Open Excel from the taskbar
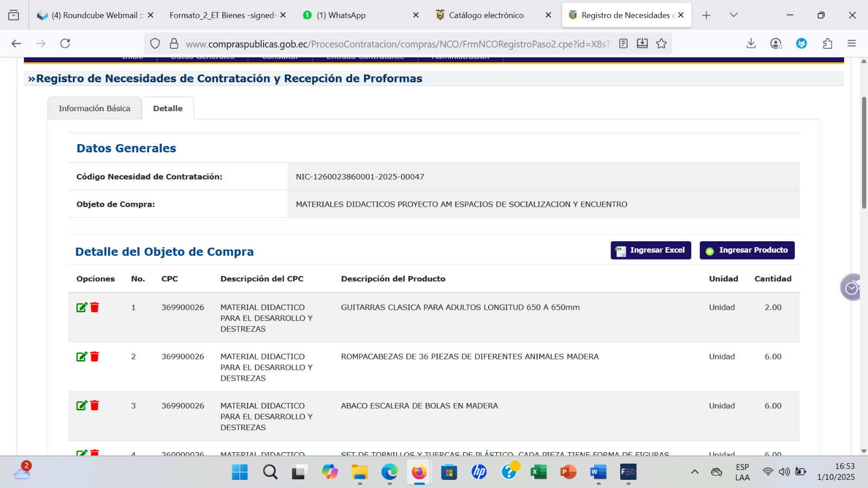The image size is (868, 488). 538,472
